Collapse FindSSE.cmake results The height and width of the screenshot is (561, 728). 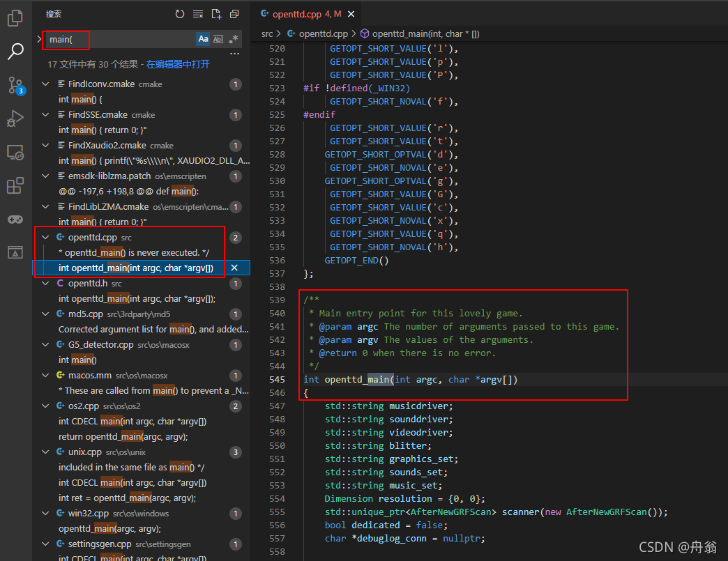click(45, 114)
